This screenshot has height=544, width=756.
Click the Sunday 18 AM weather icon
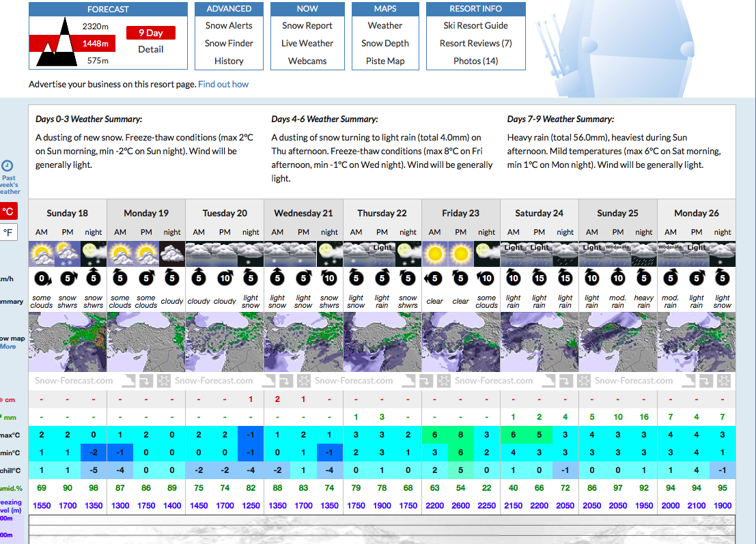coord(42,254)
